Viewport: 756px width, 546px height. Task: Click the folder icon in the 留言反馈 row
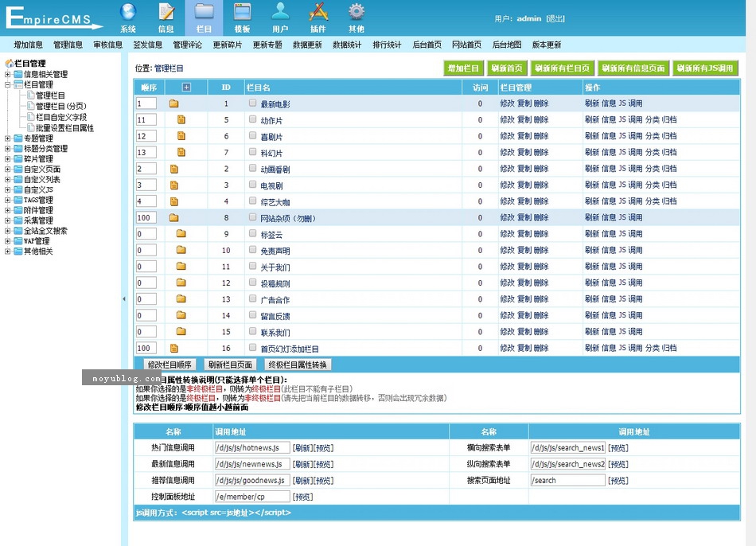tap(181, 315)
